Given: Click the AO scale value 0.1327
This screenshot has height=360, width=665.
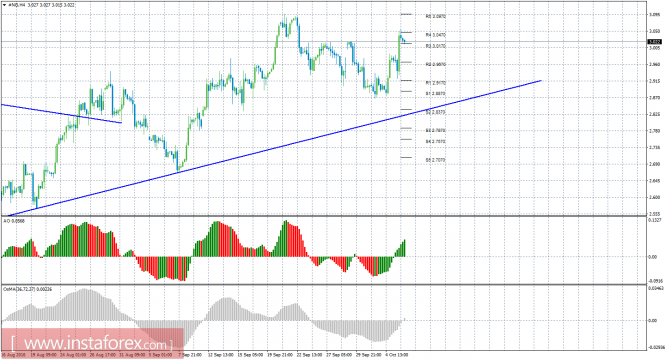Looking at the screenshot, I should click(x=655, y=220).
